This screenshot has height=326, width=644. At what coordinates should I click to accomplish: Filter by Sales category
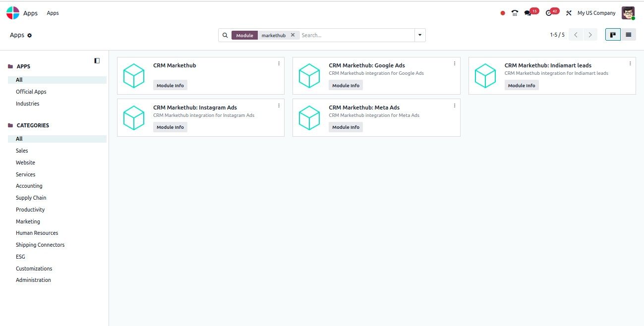point(22,151)
